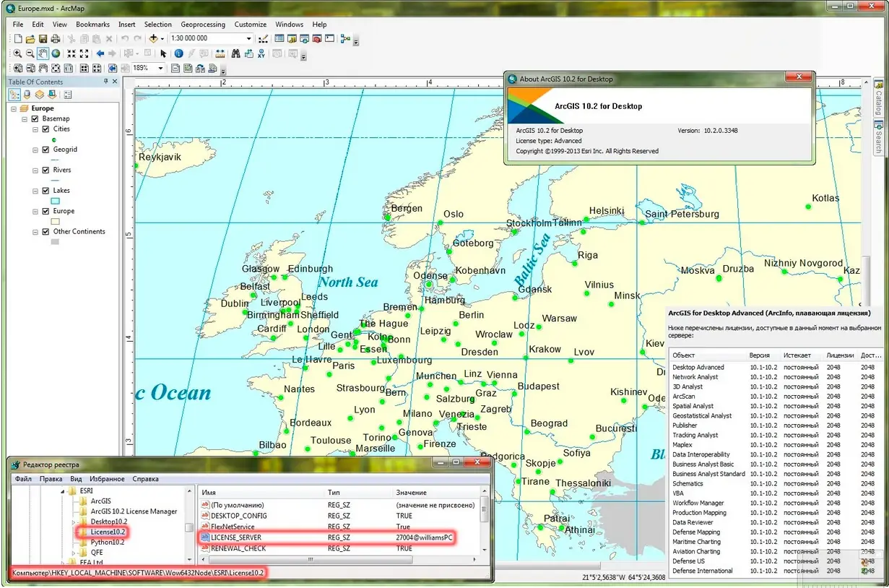Toggle visibility of Cities layer
Image resolution: width=889 pixels, height=588 pixels.
46,129
